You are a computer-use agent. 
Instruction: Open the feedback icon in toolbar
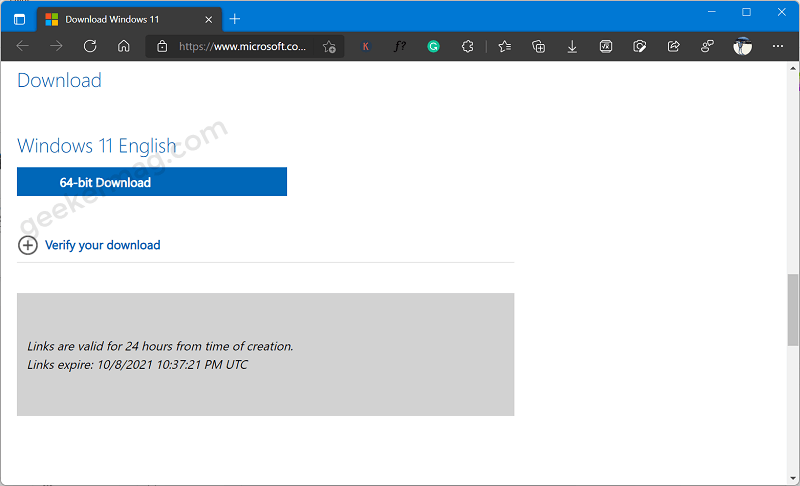[x=707, y=46]
